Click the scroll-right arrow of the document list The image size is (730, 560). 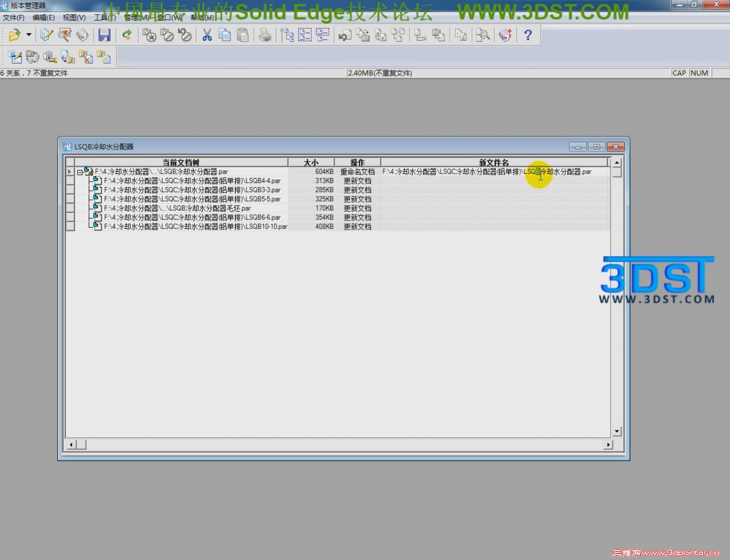pos(608,445)
